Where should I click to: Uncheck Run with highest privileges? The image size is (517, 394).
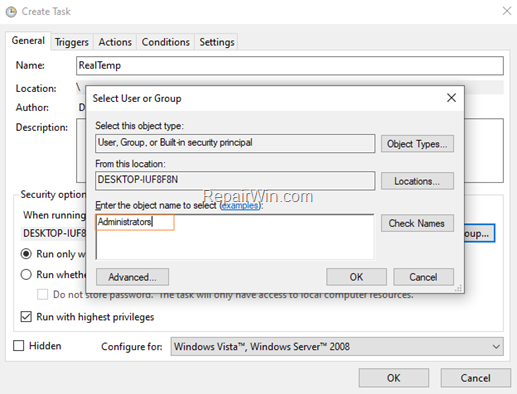tap(26, 316)
